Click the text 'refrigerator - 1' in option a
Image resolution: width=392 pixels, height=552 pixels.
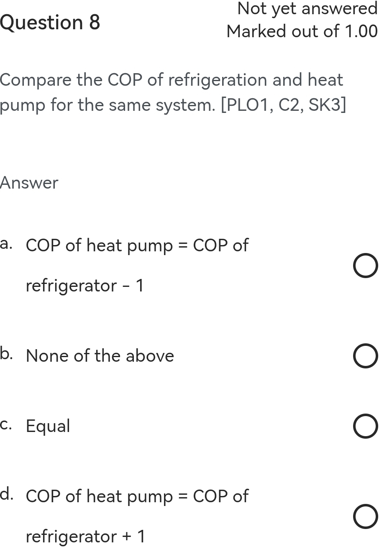click(85, 286)
